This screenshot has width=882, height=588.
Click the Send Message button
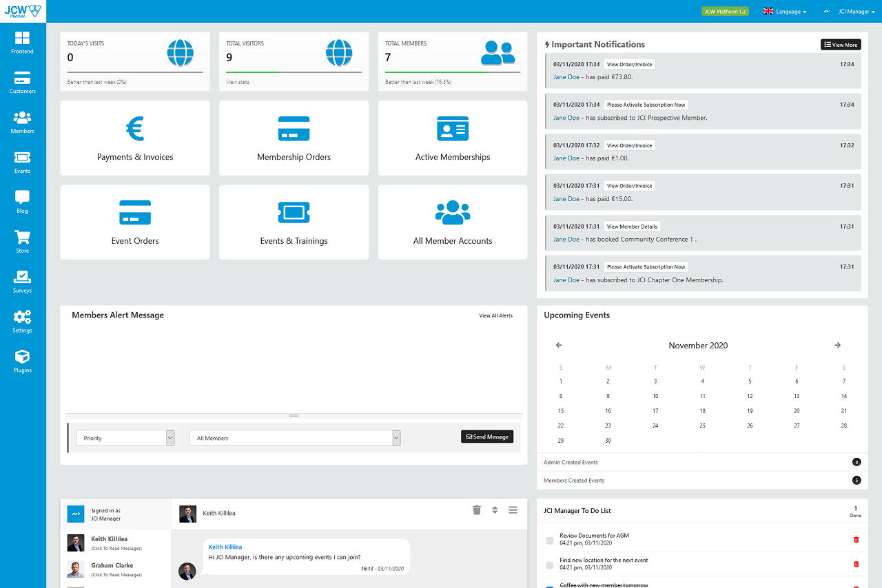click(x=486, y=436)
